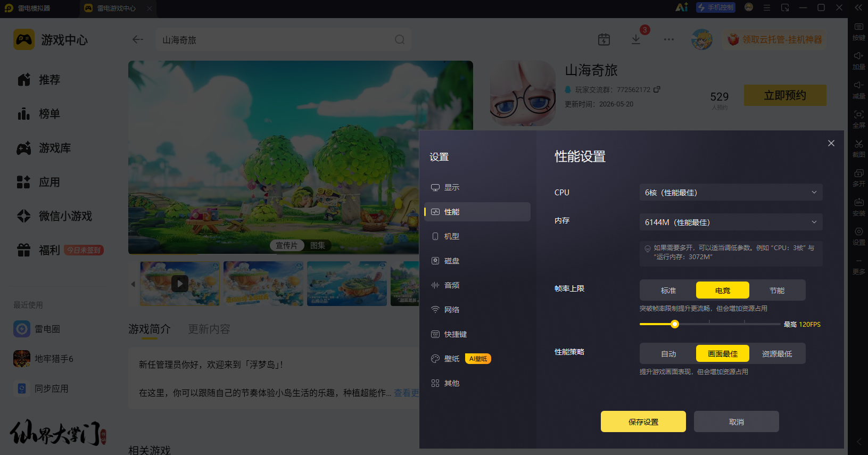The width and height of the screenshot is (868, 455).
Task: Switch to the 更新内容 tab
Action: pyautogui.click(x=209, y=329)
